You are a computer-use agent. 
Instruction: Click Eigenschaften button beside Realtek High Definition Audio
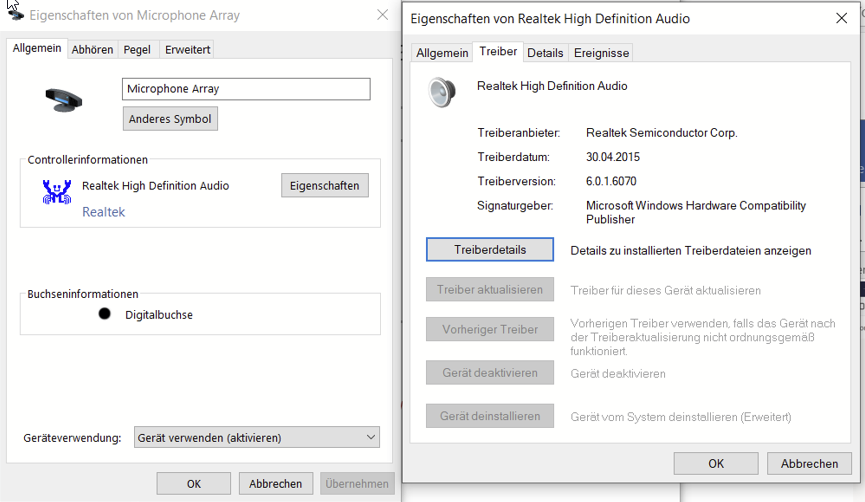324,186
